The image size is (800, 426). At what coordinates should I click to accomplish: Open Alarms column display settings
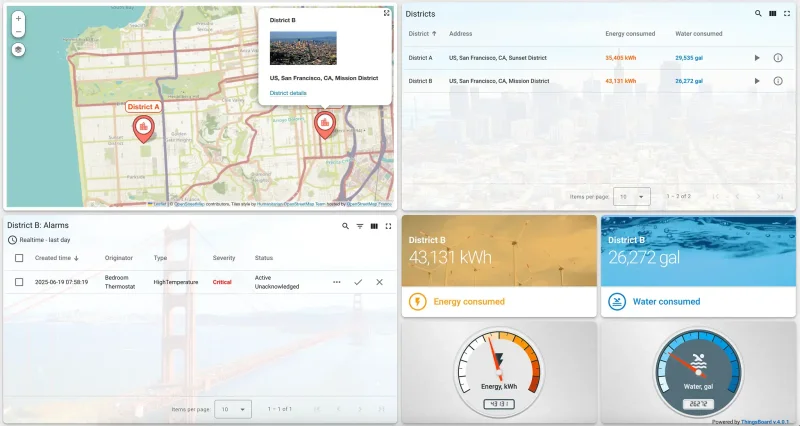tap(374, 226)
